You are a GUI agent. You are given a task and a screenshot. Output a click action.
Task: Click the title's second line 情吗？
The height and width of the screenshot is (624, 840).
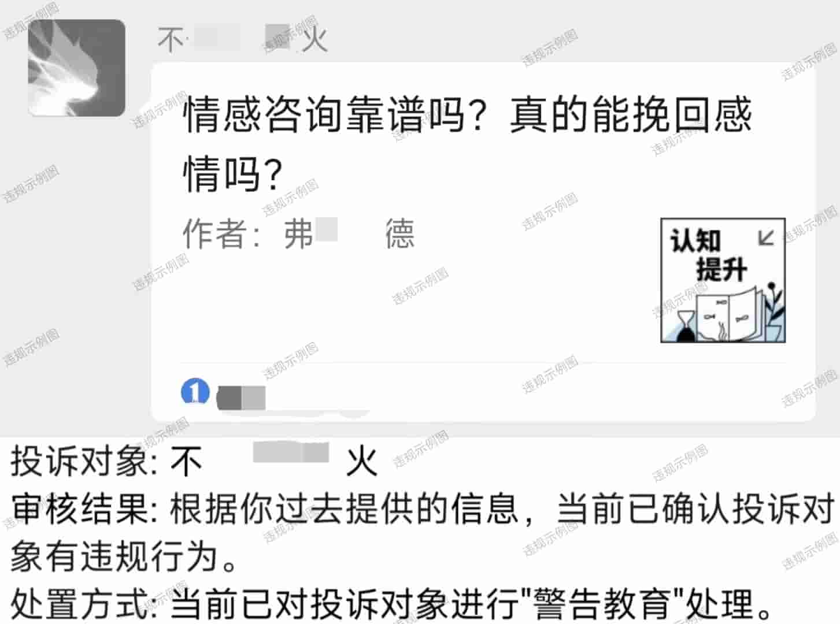tap(232, 173)
